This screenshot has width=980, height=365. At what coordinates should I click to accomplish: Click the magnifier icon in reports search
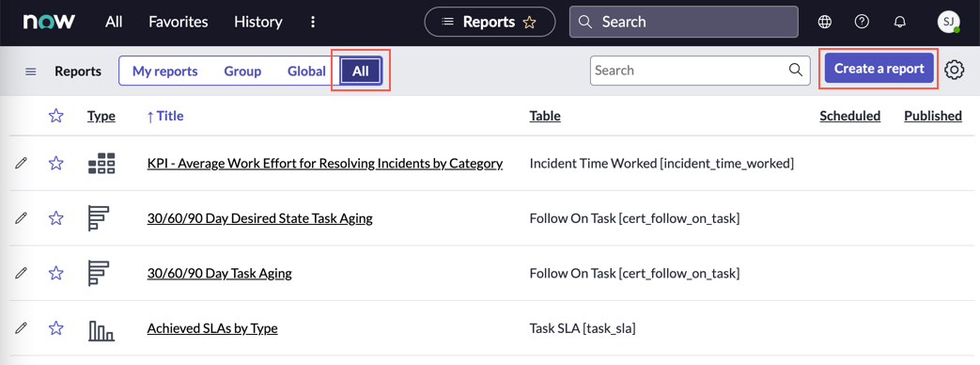coord(796,71)
